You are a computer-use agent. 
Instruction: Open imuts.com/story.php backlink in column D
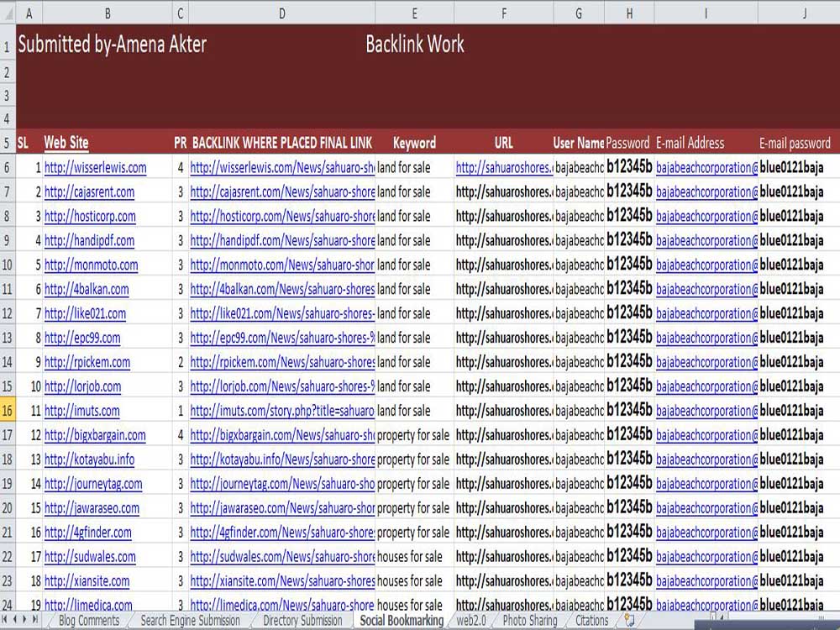pos(282,411)
